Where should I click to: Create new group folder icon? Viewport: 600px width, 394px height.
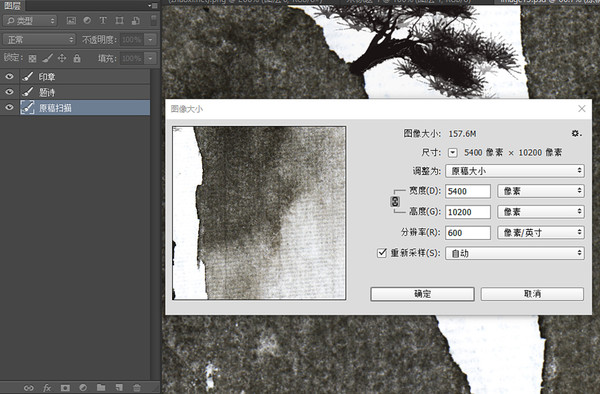(x=101, y=387)
